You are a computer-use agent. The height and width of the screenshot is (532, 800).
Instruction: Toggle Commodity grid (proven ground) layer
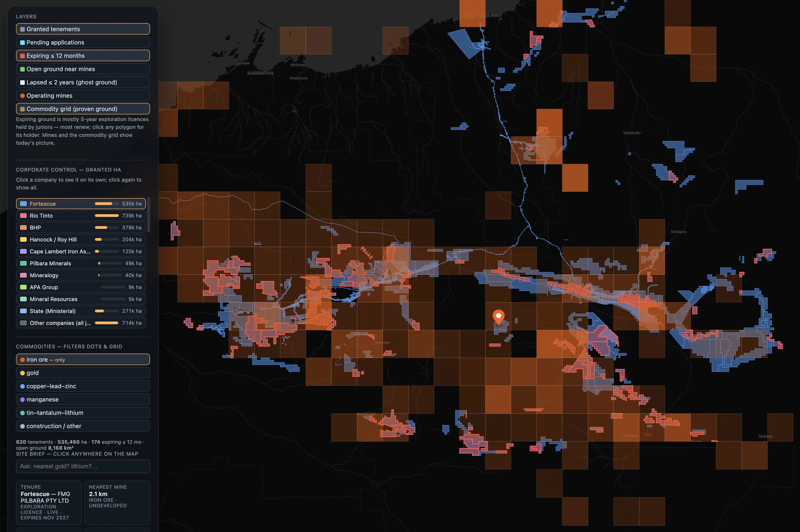pyautogui.click(x=83, y=109)
